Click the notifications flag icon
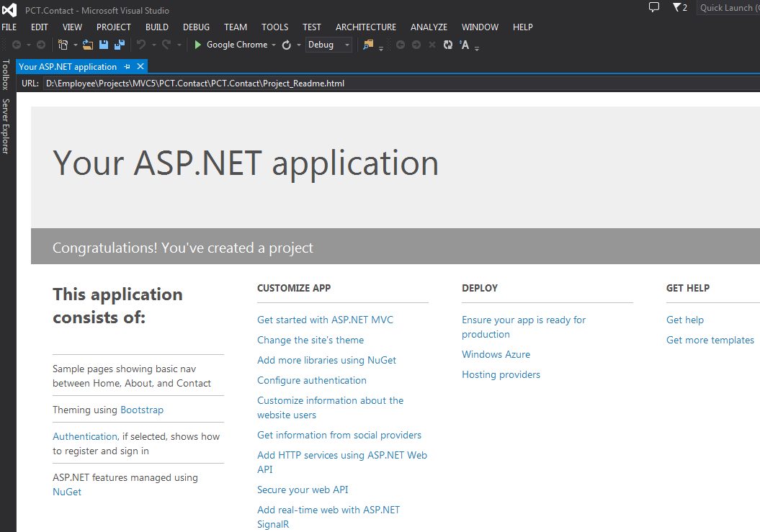Screen dimensions: 760x532 677,7
